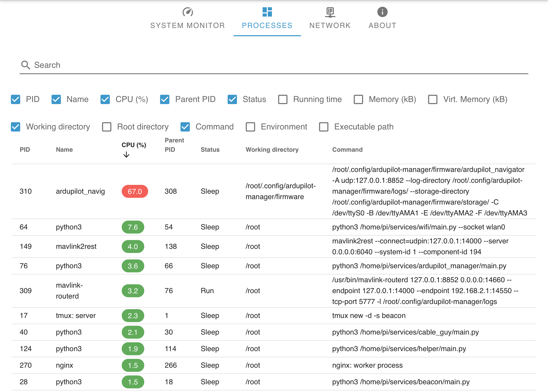Click the search magnifier icon
548x392 pixels.
[x=25, y=65]
